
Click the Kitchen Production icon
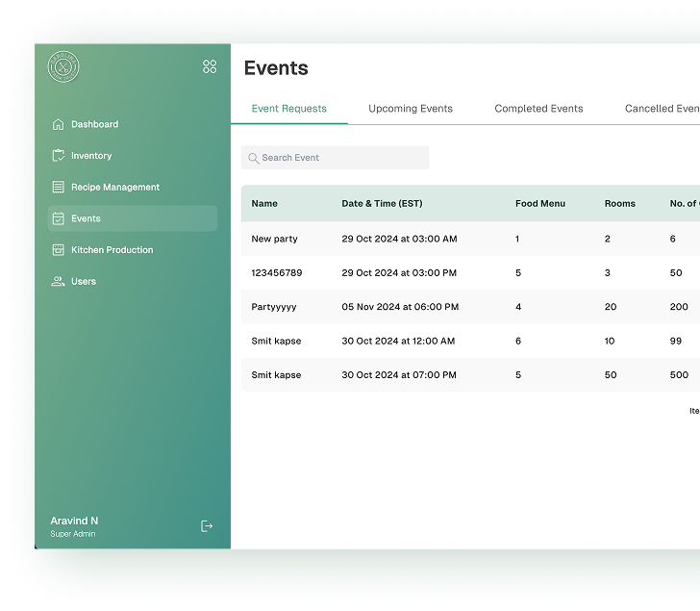click(58, 250)
